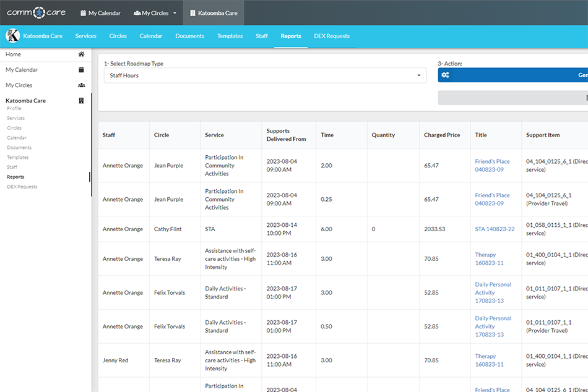Screen dimensions: 588x392
Task: Click the gray progress bar below the Action button
Action: pyautogui.click(x=512, y=97)
